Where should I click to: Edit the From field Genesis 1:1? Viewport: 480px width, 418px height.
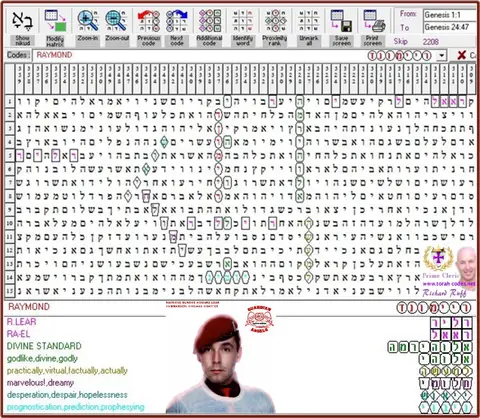tap(450, 15)
